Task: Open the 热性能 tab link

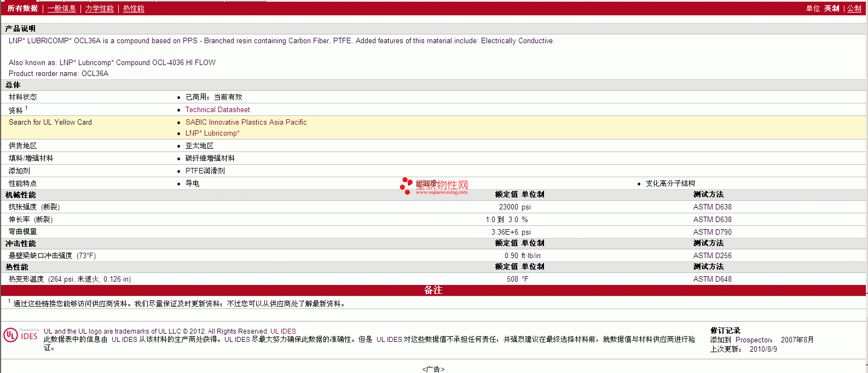Action: [x=134, y=8]
